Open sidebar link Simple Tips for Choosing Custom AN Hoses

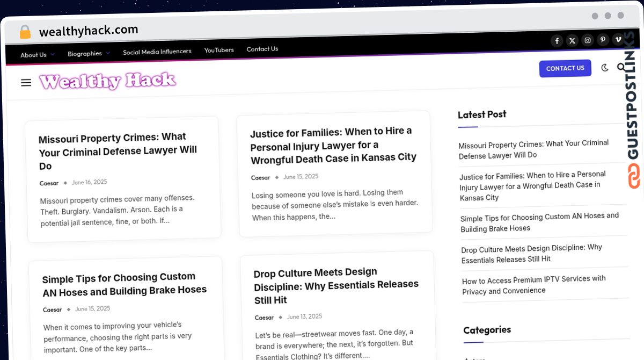539,222
